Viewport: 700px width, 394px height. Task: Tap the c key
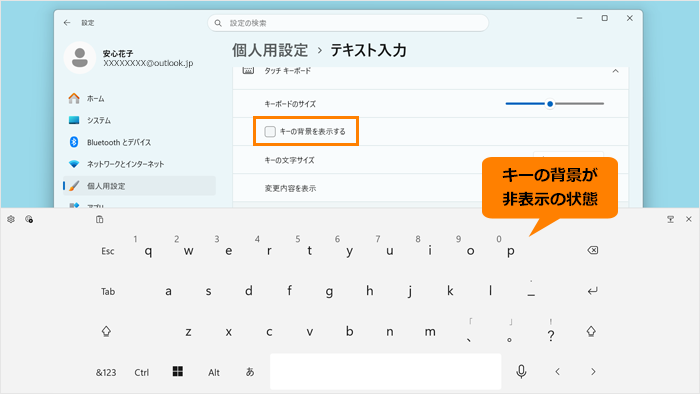pos(269,332)
